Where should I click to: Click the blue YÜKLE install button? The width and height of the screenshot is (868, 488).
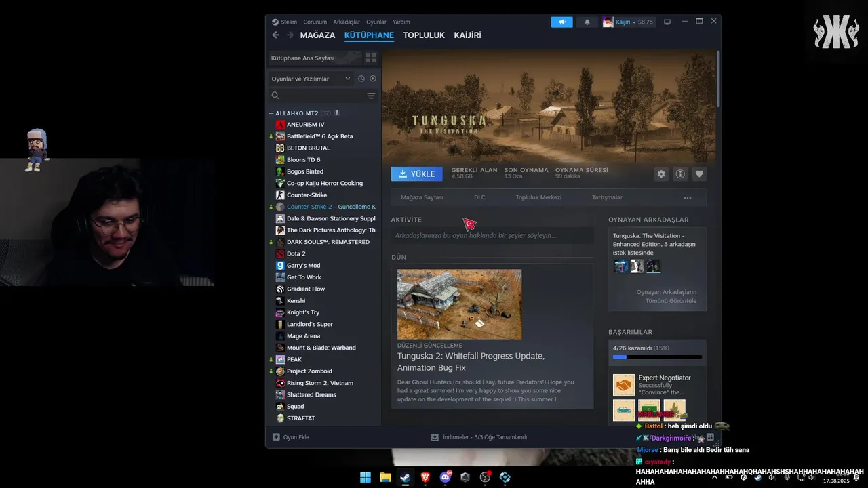[416, 174]
